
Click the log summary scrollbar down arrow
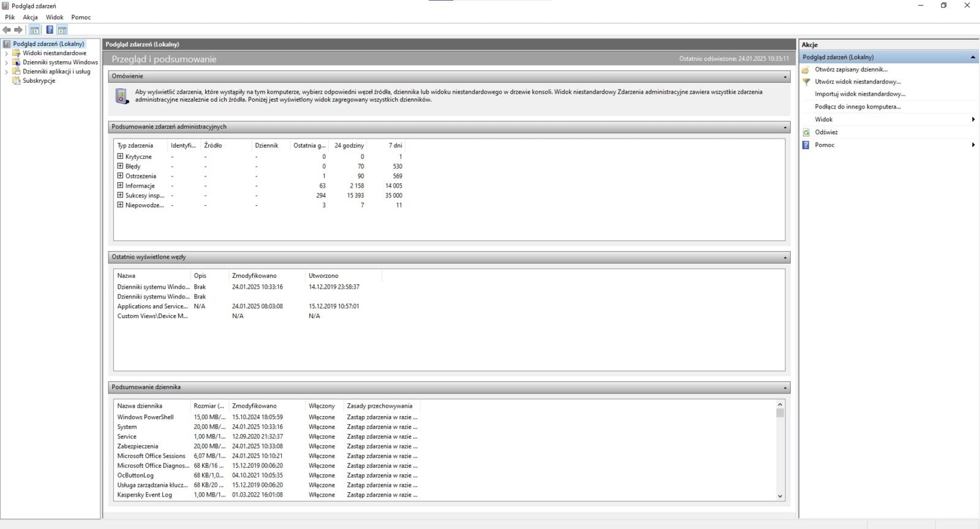click(x=780, y=496)
